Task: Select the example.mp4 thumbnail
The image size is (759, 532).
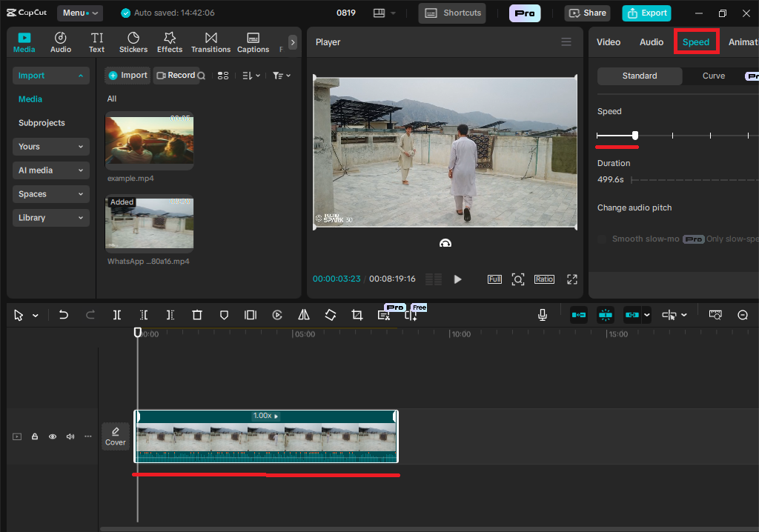Action: click(x=149, y=141)
